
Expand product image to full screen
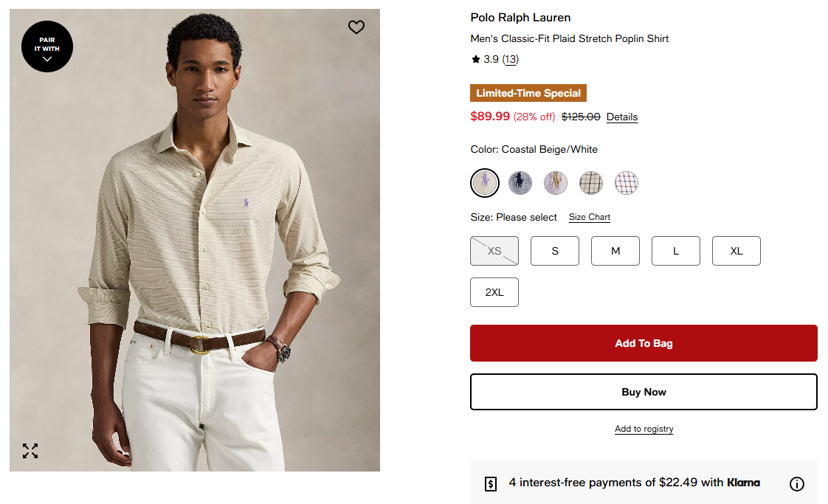[x=30, y=451]
